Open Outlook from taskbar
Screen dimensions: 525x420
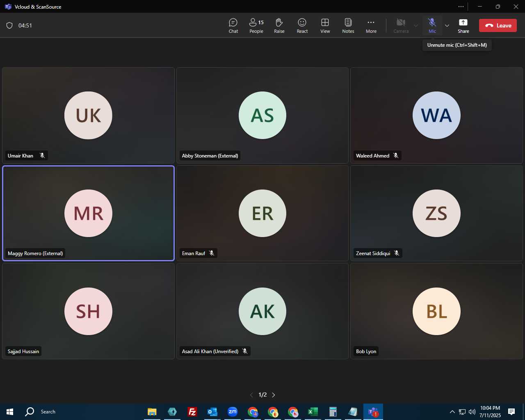point(212,412)
